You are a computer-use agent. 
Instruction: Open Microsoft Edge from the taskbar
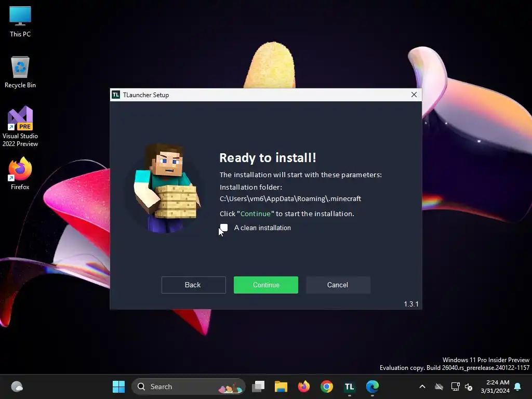[x=372, y=387]
